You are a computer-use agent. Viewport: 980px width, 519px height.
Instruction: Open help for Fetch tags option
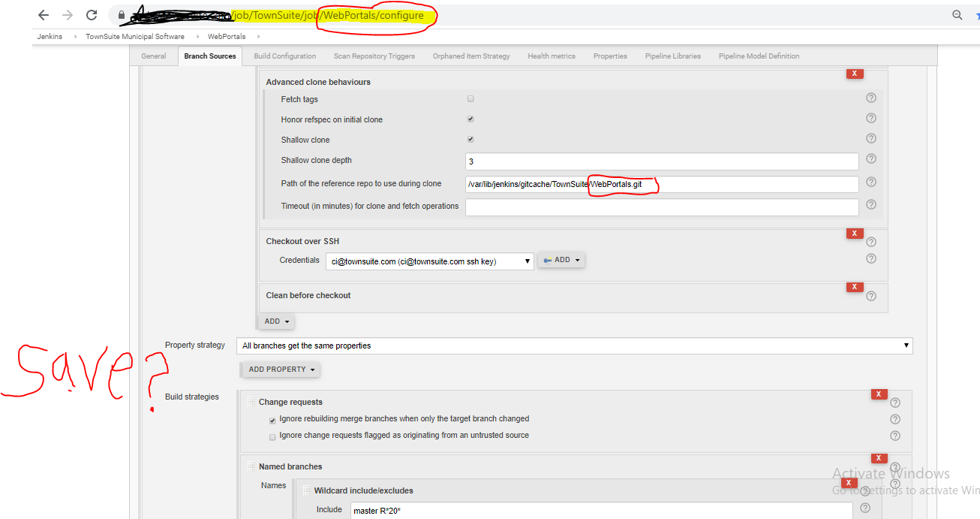[871, 98]
